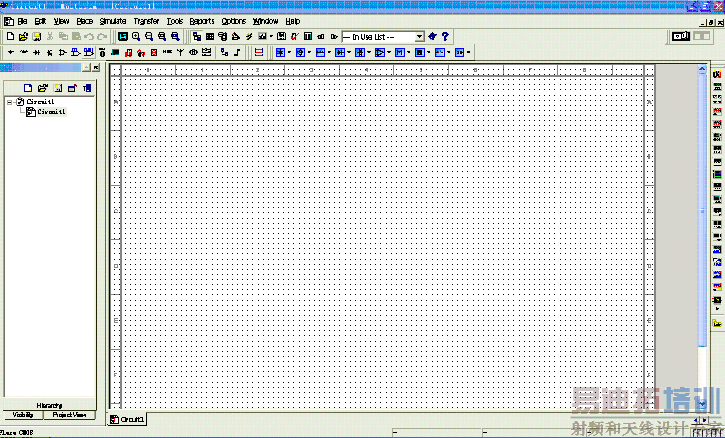725x438 pixels.
Task: Collapse the Circuit1 root tree node
Action: [x=9, y=102]
